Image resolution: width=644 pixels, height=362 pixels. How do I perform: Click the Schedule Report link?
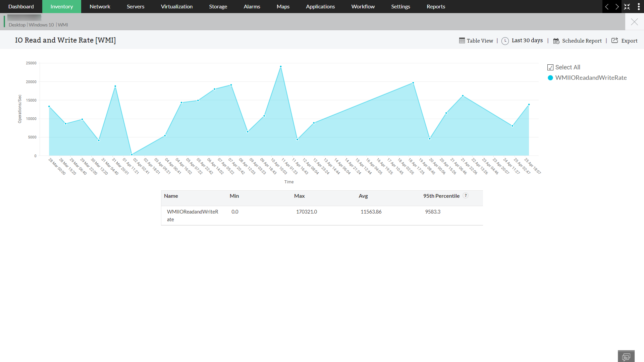coord(582,41)
